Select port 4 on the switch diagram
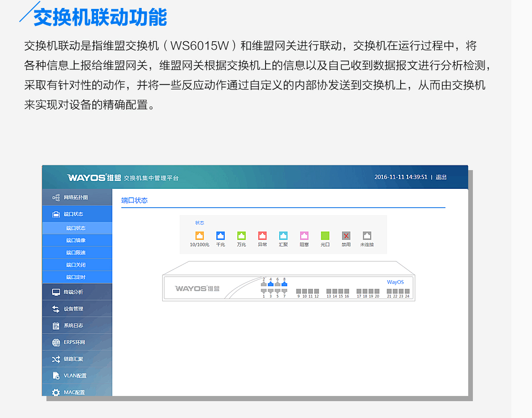 click(x=271, y=284)
